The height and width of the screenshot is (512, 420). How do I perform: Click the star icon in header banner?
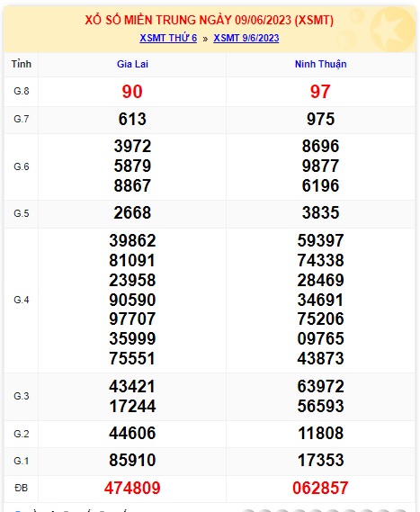[391, 30]
